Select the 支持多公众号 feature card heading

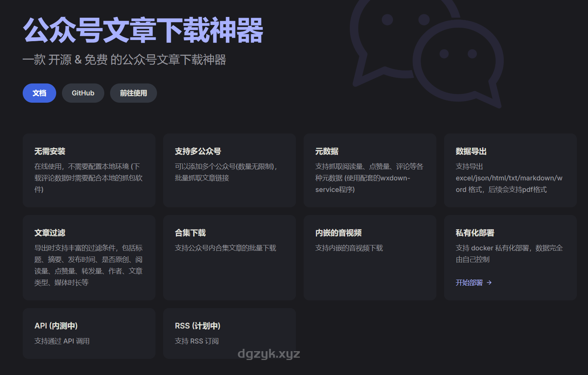[x=198, y=151]
